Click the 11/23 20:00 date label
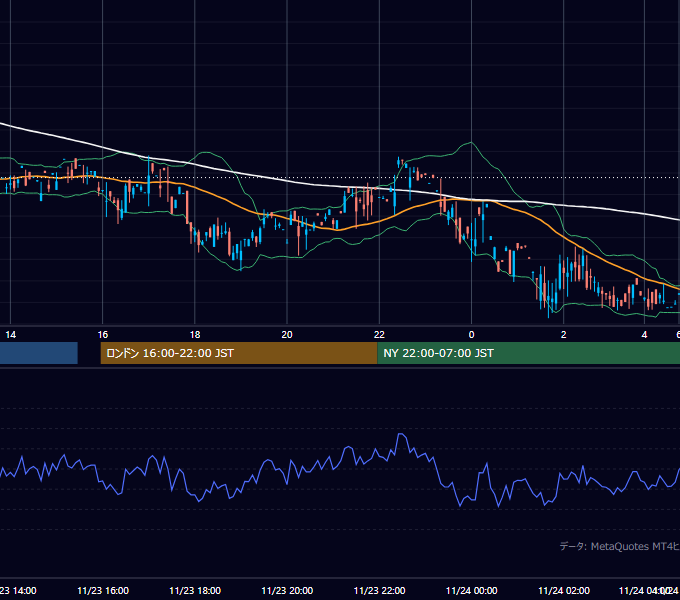680x600 pixels. [x=287, y=590]
